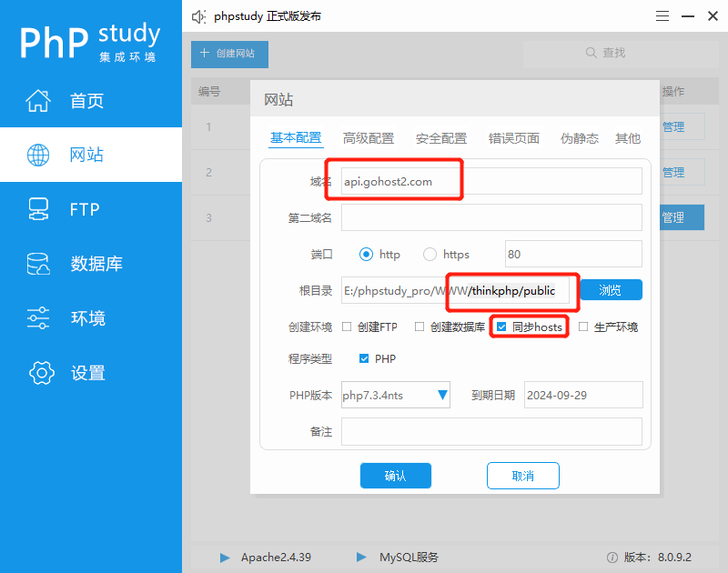This screenshot has width=728, height=573.
Task: Minimize the phpstudy window
Action: [x=688, y=16]
